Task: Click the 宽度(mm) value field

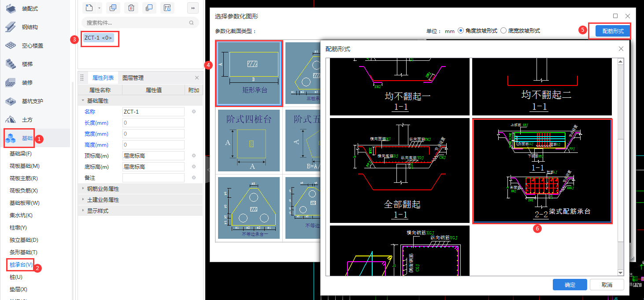Action: click(153, 134)
